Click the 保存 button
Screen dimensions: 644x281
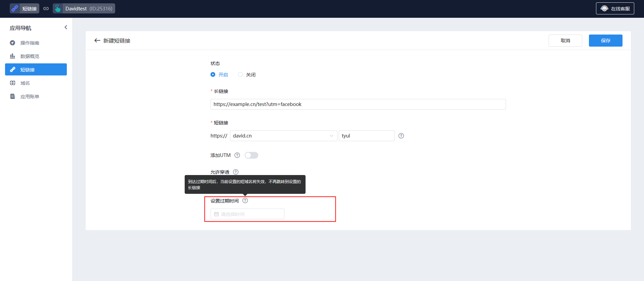pyautogui.click(x=606, y=41)
